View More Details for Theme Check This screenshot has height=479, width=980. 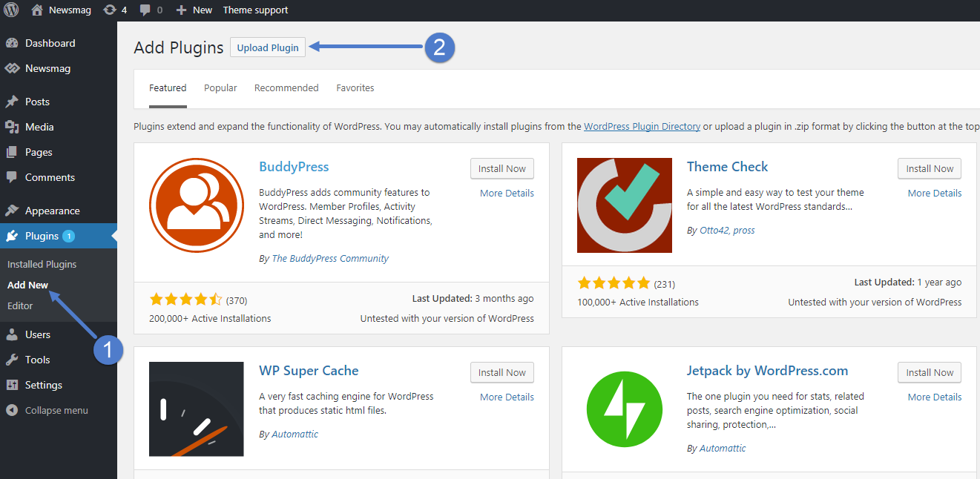point(935,193)
